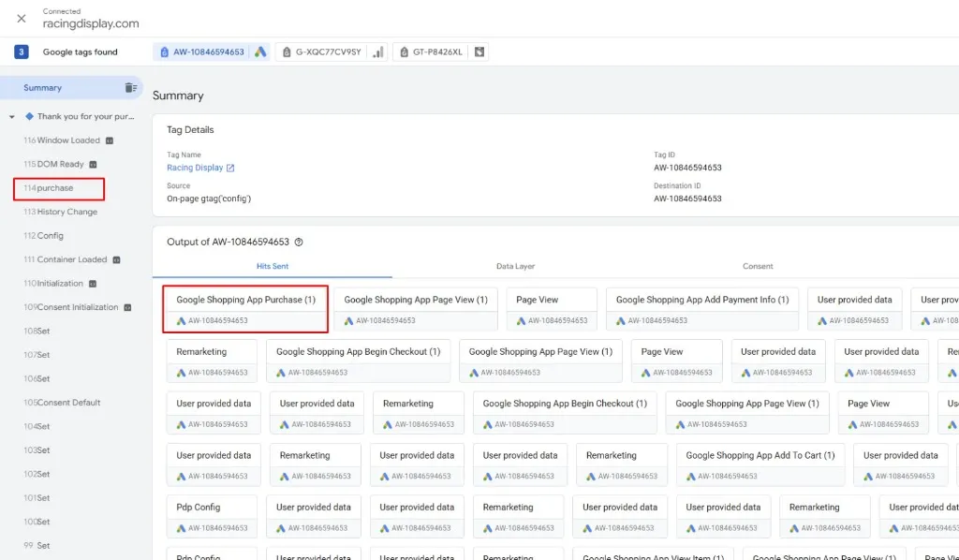Click external-link icon beside Racing Display
Screen dimensions: 959x560
[230, 169]
